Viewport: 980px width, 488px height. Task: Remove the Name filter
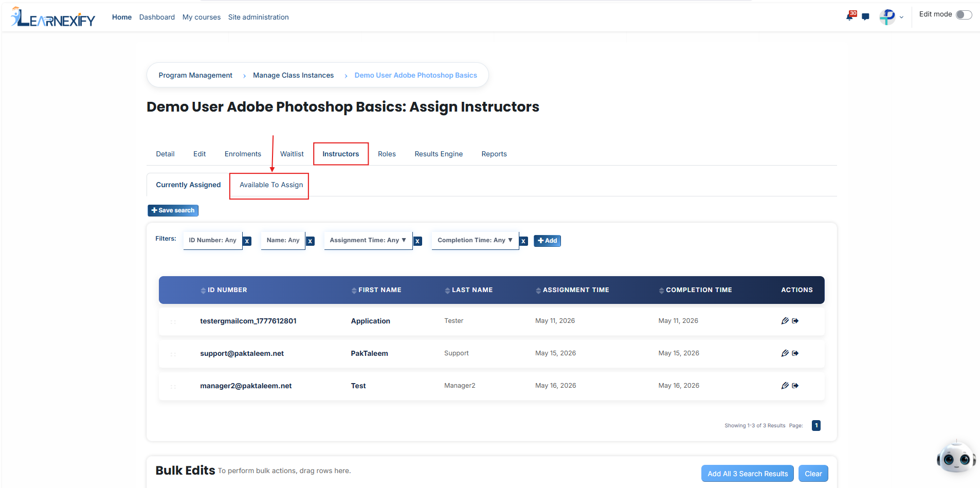310,241
